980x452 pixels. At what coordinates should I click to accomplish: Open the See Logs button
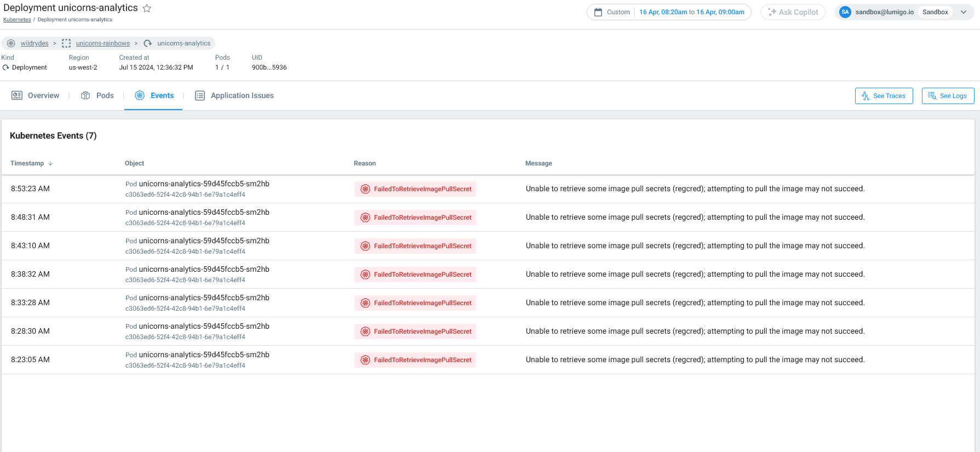948,96
